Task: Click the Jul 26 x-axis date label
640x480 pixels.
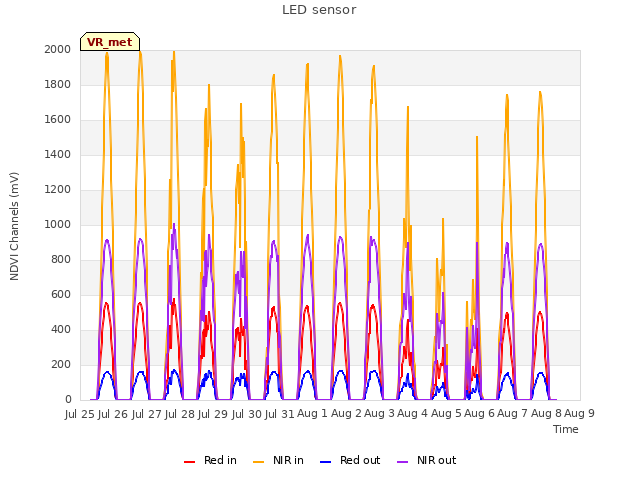Action: coord(113,414)
